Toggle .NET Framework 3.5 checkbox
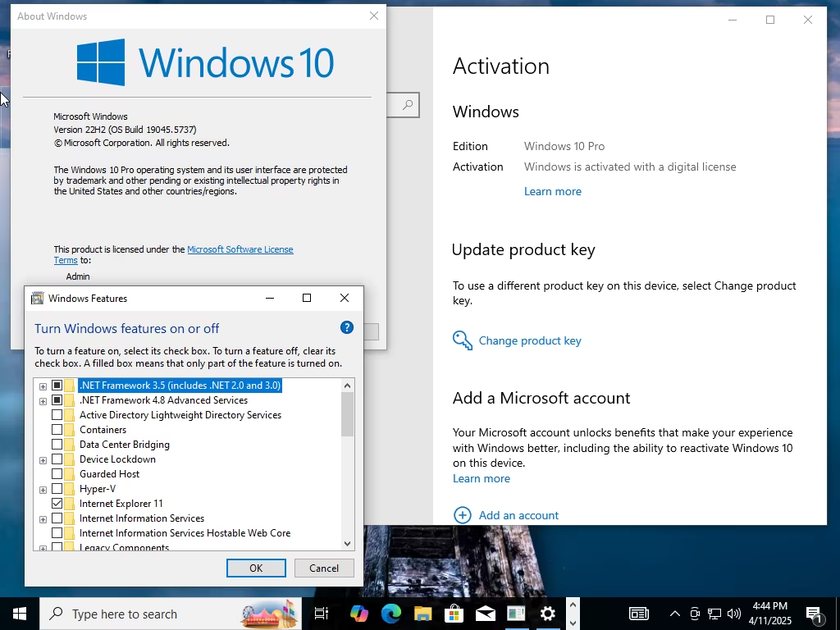Image resolution: width=840 pixels, height=630 pixels. coord(57,386)
